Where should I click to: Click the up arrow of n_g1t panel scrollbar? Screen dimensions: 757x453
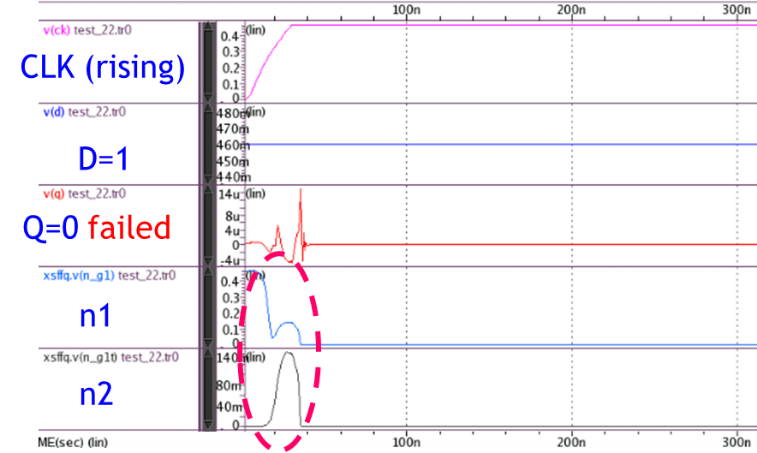(x=208, y=354)
